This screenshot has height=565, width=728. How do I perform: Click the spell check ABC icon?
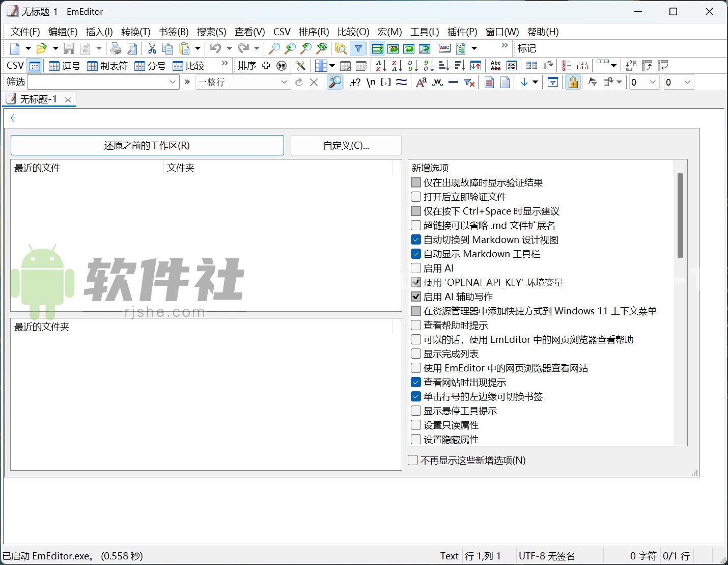tap(495, 65)
